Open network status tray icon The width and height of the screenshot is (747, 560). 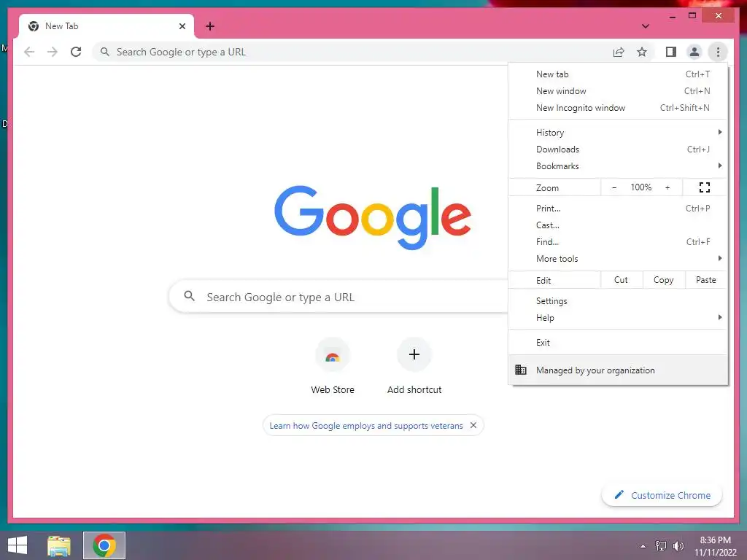coord(661,546)
